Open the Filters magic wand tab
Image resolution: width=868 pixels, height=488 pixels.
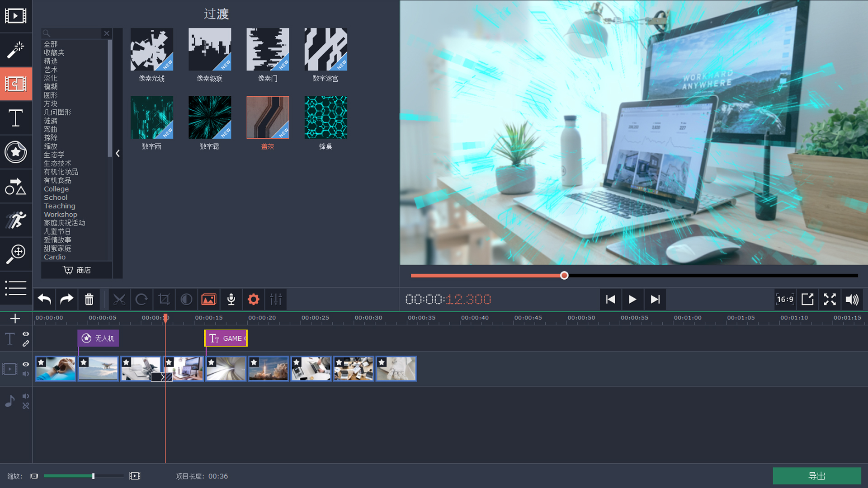pyautogui.click(x=16, y=50)
